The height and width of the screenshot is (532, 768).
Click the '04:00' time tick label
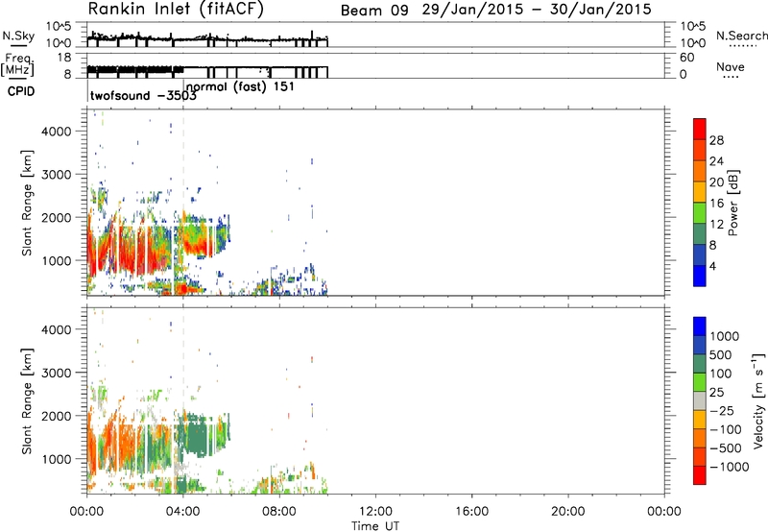point(183,512)
